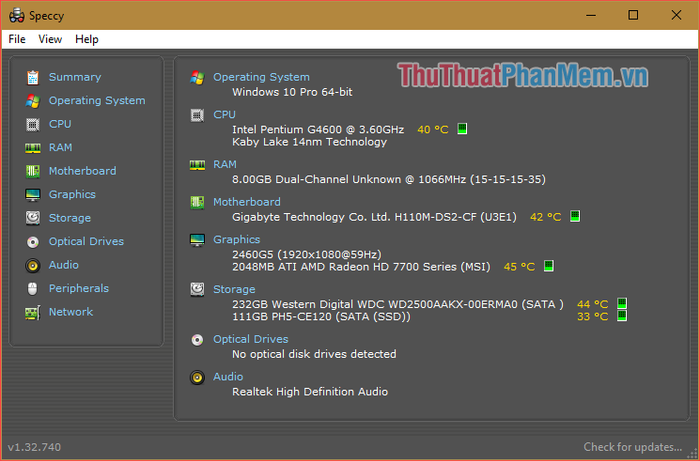
Task: Click the graphics temperature 45 °C value
Action: pyautogui.click(x=519, y=267)
